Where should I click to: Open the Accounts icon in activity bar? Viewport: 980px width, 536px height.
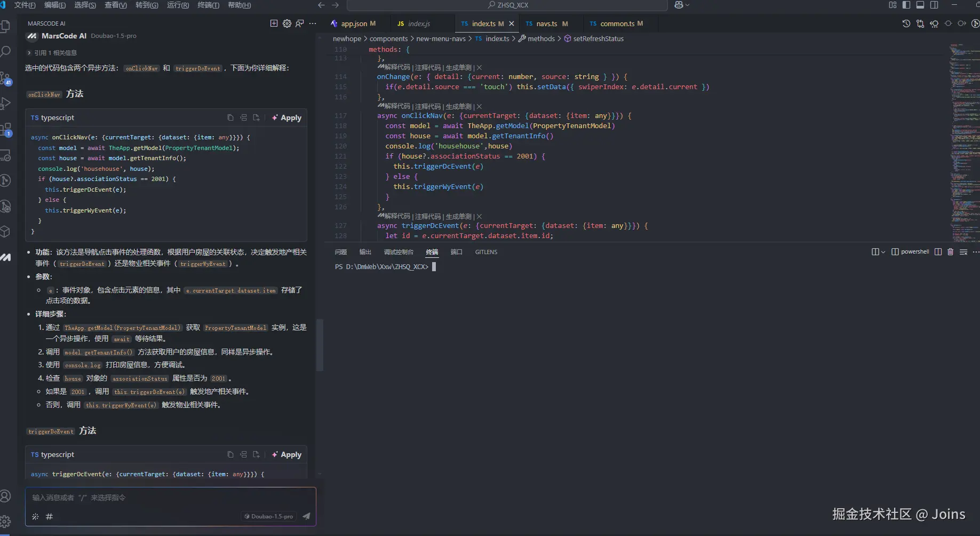tap(5, 496)
